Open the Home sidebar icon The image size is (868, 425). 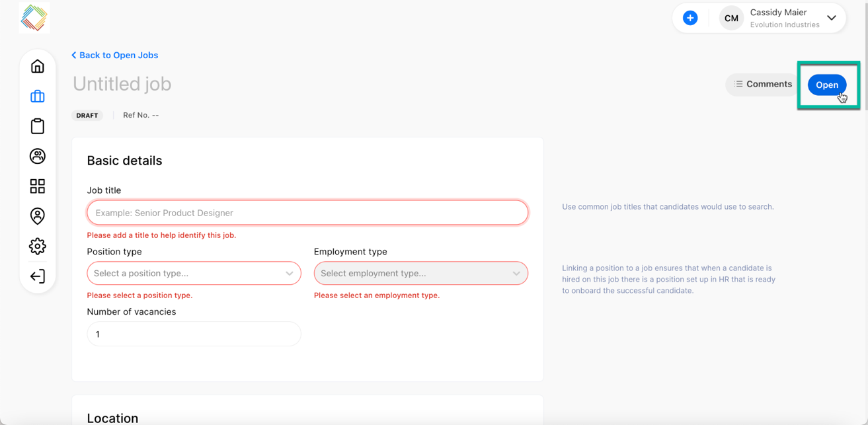point(38,66)
